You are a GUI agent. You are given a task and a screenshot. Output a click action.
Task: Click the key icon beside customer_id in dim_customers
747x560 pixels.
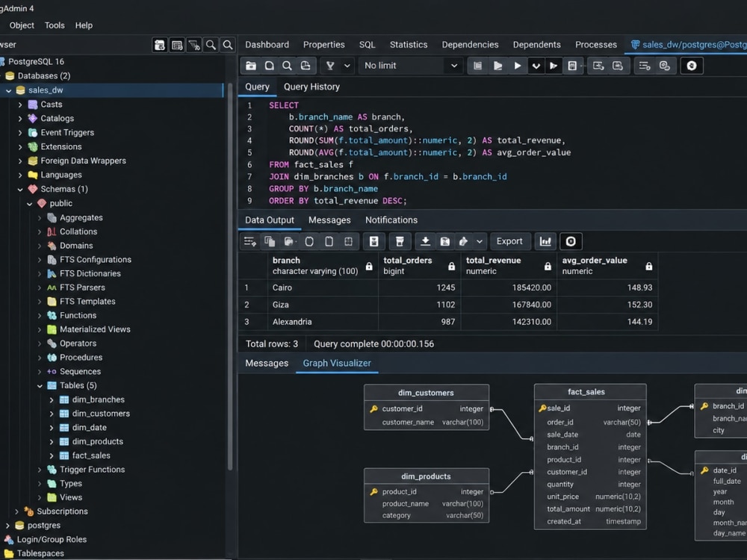tap(374, 408)
